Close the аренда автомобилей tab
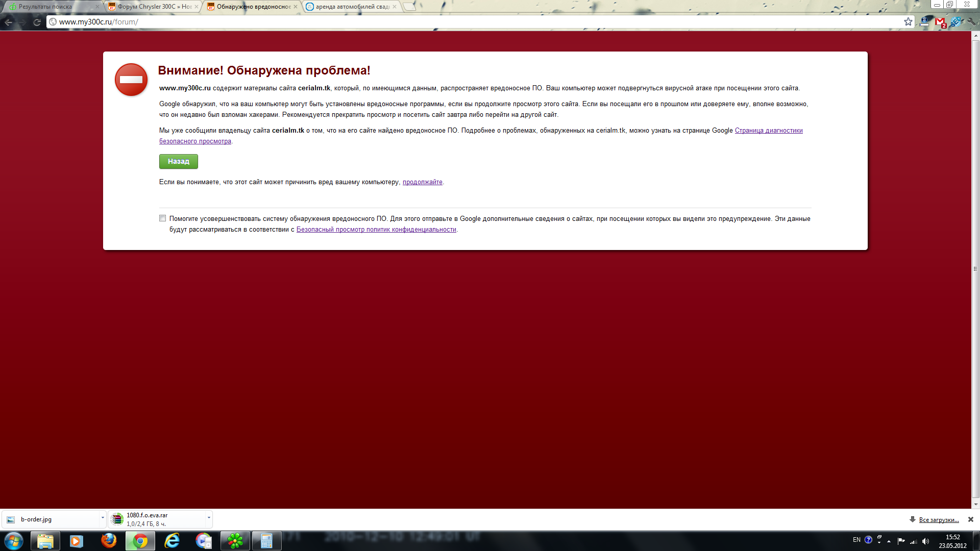 [x=395, y=7]
